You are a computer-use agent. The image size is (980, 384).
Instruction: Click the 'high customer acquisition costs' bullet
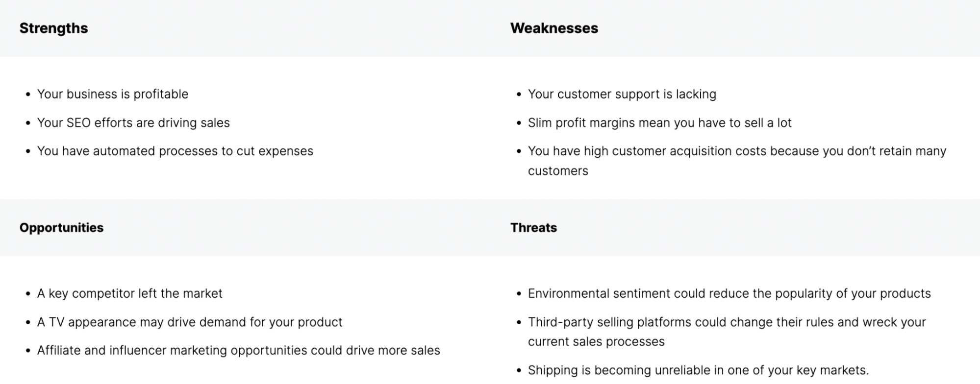pos(737,161)
